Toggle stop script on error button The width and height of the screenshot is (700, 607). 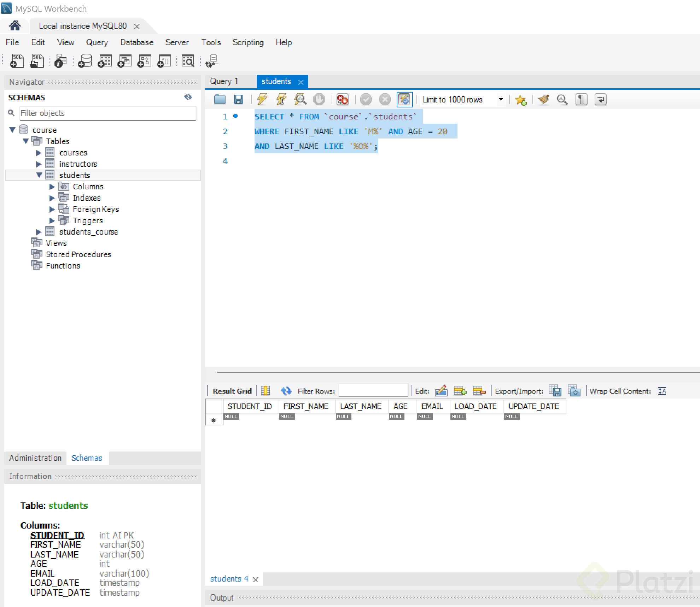[342, 100]
